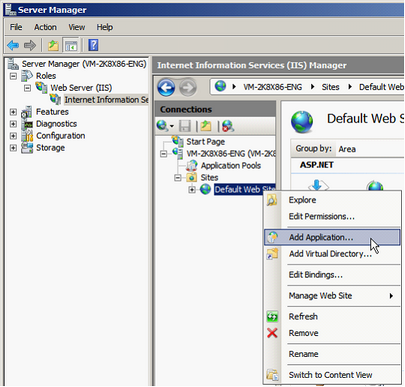
Task: Expand the Storage node
Action: [x=13, y=148]
